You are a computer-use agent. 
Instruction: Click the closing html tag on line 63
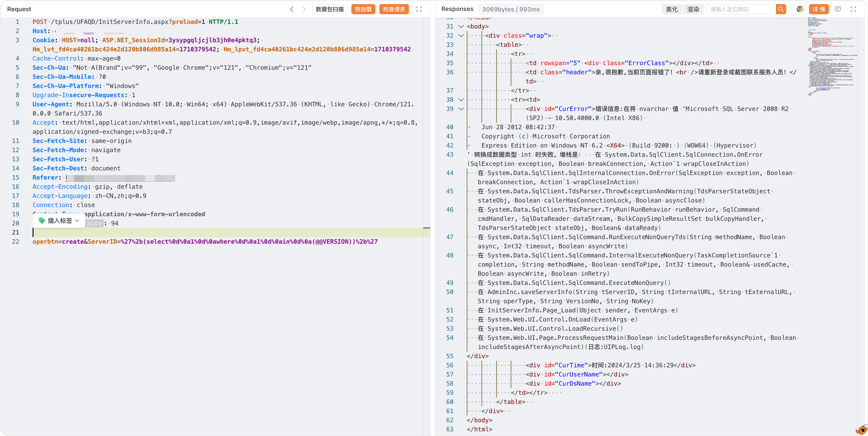tap(480, 429)
